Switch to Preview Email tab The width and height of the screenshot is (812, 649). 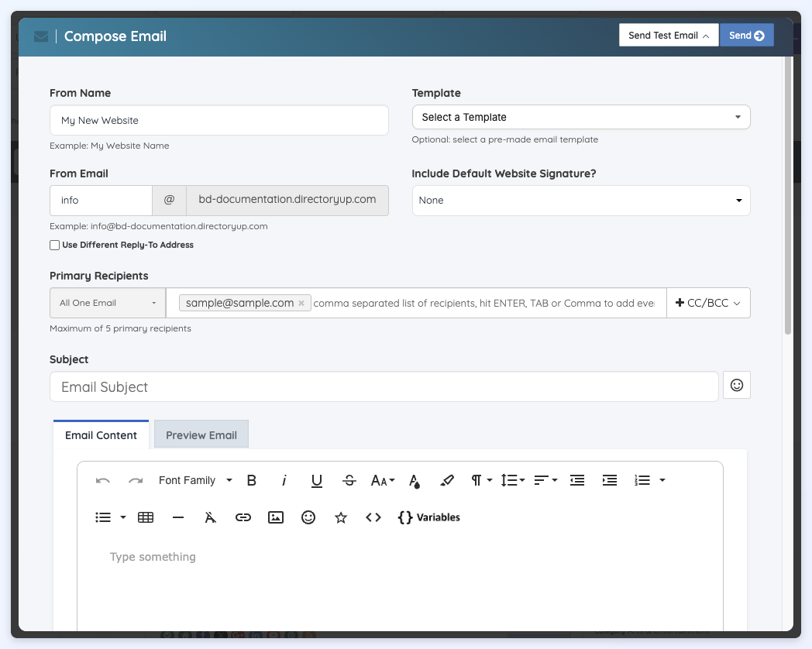201,434
